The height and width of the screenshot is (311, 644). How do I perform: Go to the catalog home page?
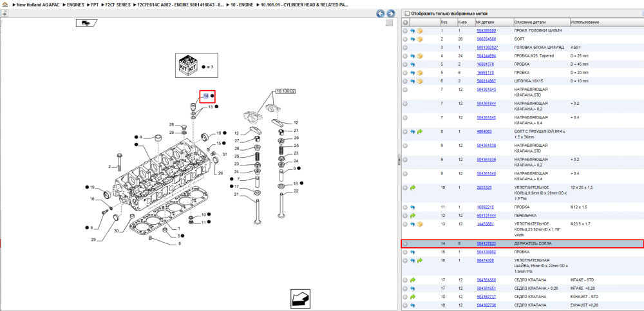tap(5, 5)
